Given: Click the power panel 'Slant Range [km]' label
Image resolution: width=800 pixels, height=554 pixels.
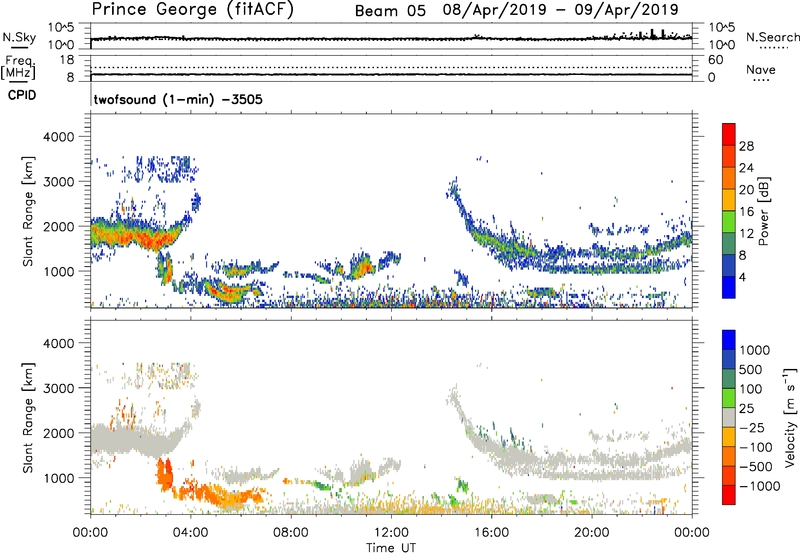Looking at the screenshot, I should pos(28,211).
